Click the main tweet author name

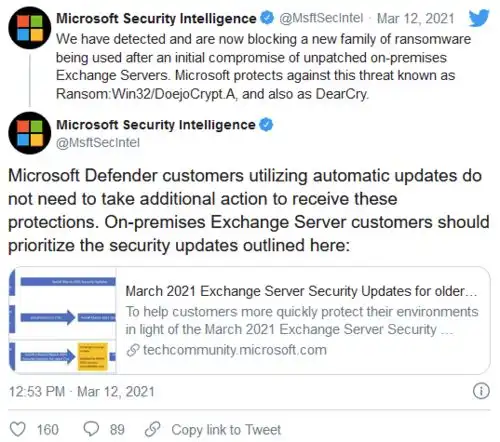pos(156,125)
